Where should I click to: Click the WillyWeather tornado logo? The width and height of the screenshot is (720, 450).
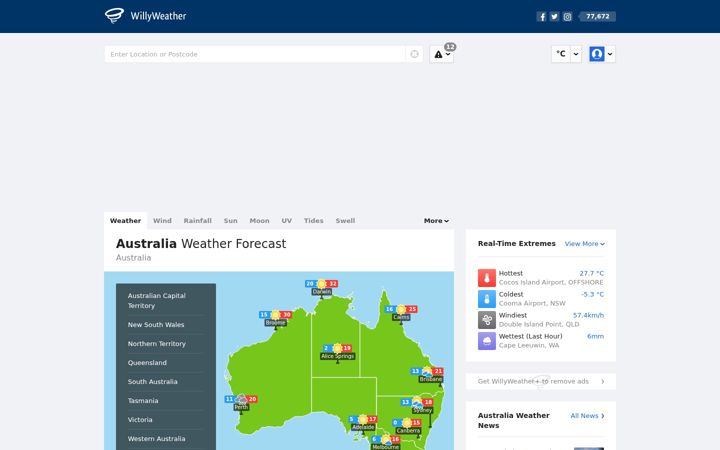[114, 16]
